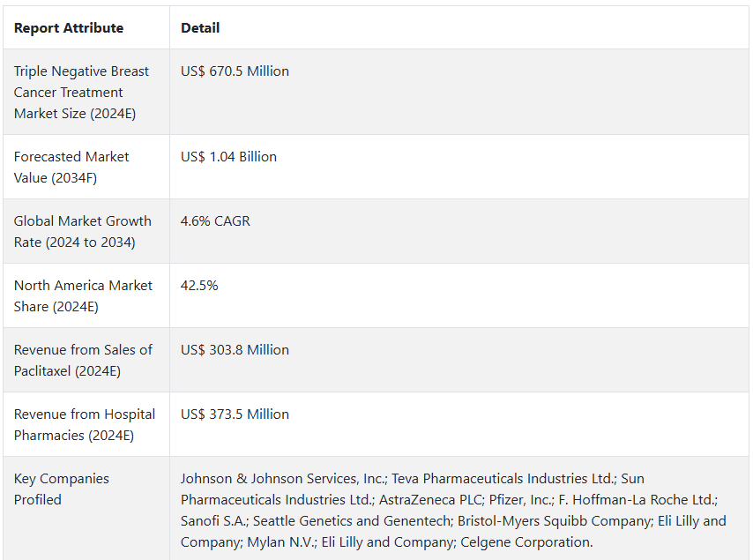Select the 'US$ 373.5 Million' value

pyautogui.click(x=235, y=414)
